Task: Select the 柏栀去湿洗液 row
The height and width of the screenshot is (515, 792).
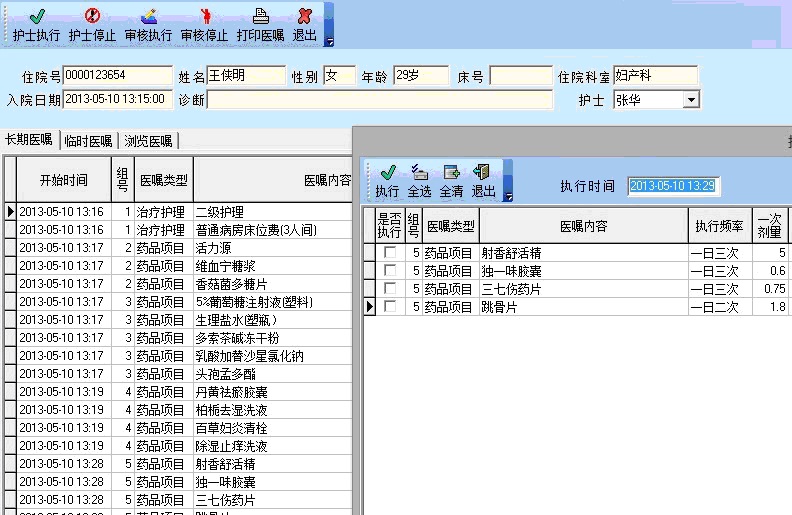Action: (x=178, y=409)
